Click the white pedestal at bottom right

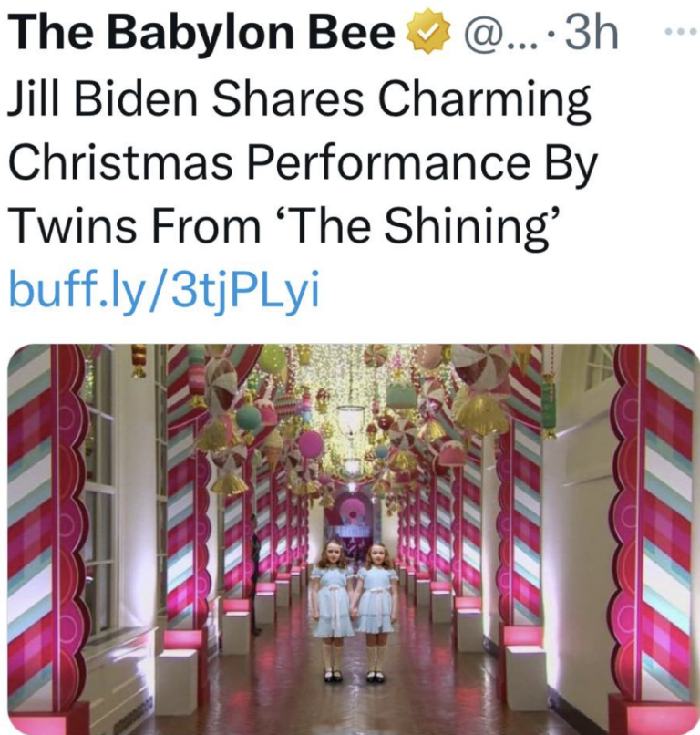click(525, 677)
